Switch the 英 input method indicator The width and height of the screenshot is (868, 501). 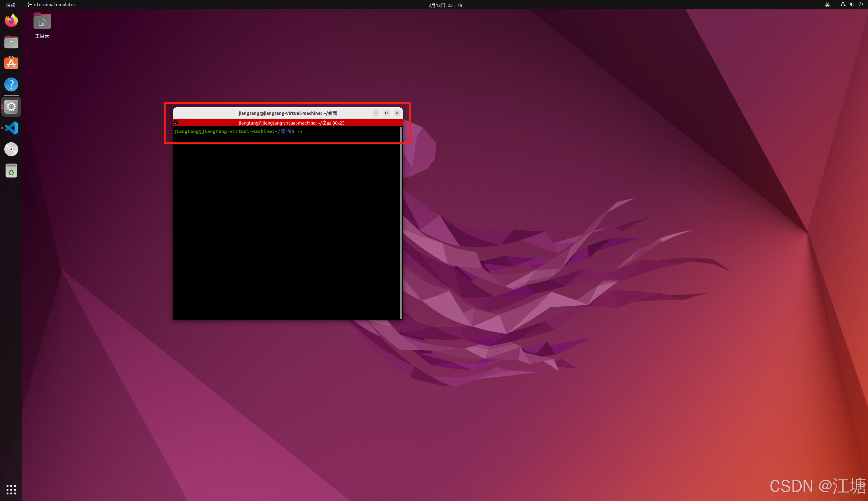point(827,4)
